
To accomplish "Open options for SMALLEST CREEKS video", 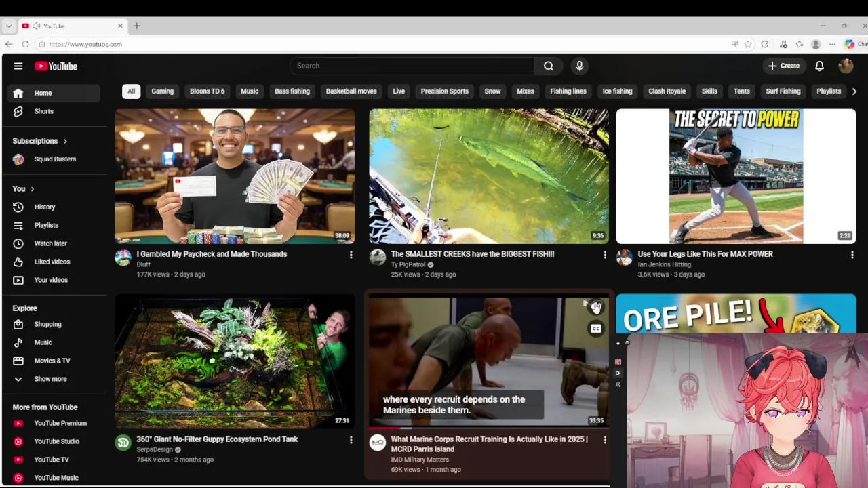I will pyautogui.click(x=605, y=255).
